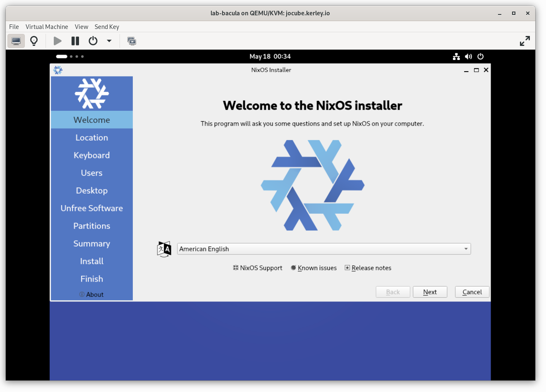The image size is (546, 392).
Task: Toggle fullscreen view with arrows icon
Action: click(x=524, y=41)
